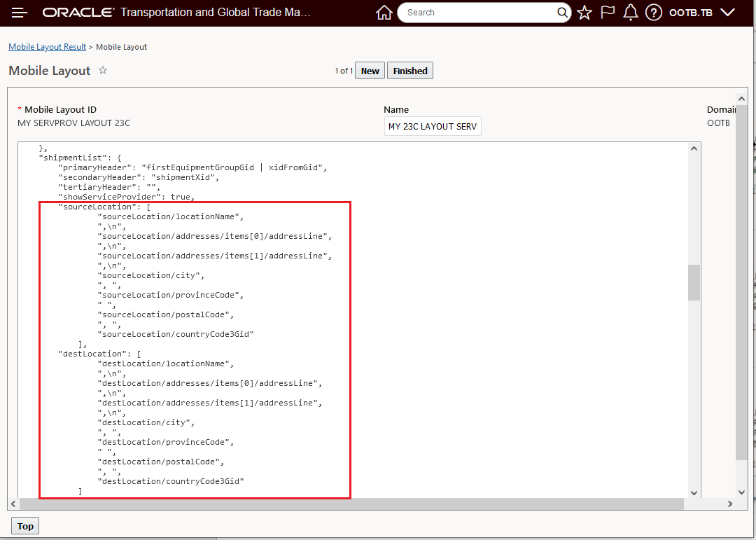Click the "tertiaryHeader" line
The height and width of the screenshot is (540, 756).
coord(109,187)
